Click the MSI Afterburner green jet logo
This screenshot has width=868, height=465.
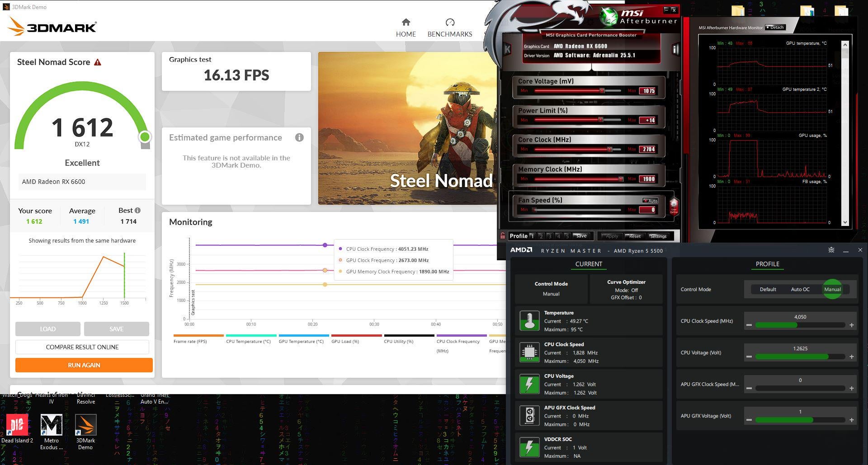click(x=609, y=17)
